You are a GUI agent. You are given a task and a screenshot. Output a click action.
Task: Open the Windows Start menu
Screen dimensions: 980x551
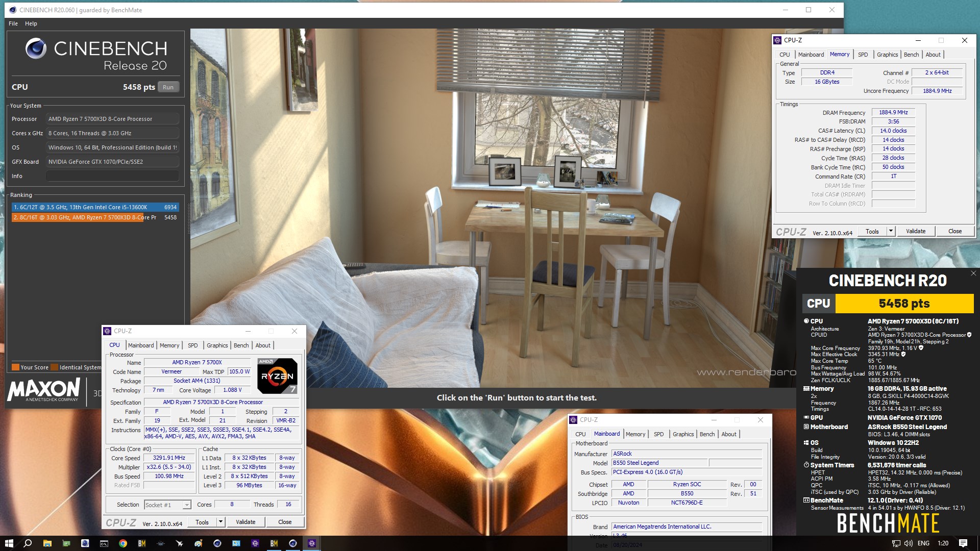9,543
